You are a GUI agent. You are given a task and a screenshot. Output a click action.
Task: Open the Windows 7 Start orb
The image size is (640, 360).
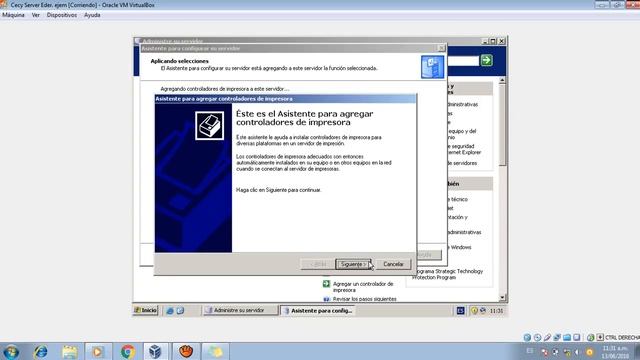tap(11, 352)
